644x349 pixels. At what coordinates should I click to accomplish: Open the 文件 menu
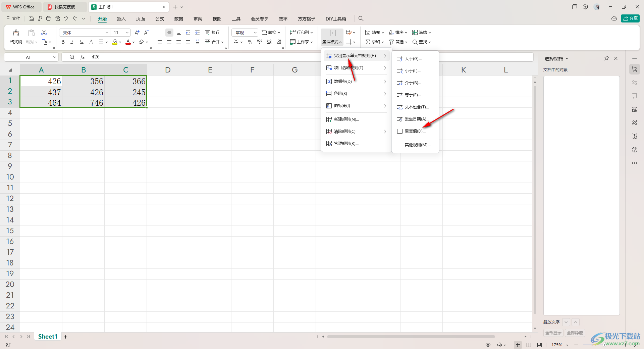point(13,18)
